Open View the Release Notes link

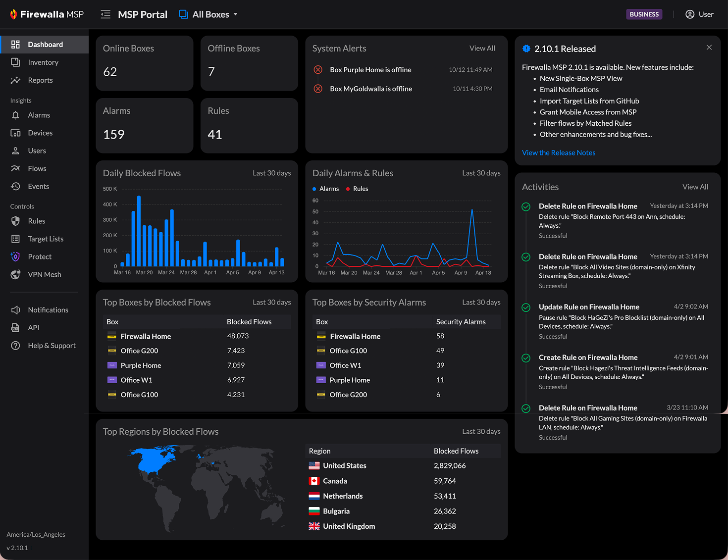click(559, 153)
